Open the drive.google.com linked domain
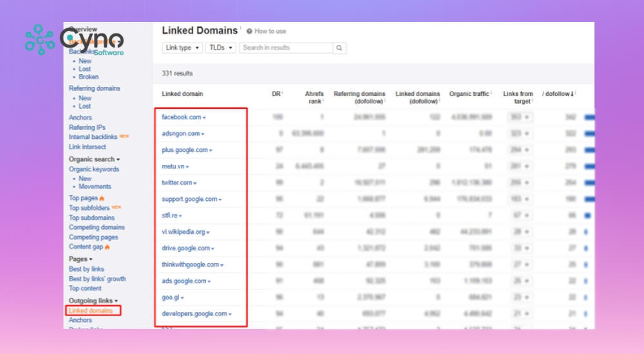 click(x=185, y=248)
